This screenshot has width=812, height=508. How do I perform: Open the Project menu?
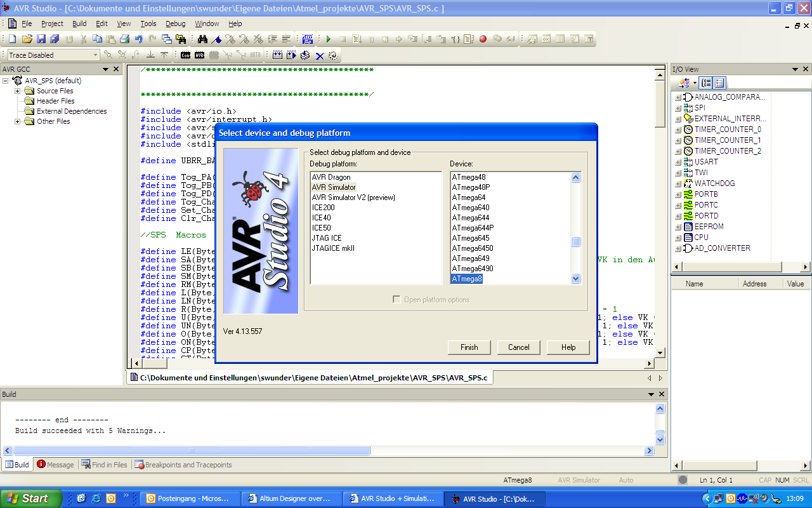pos(52,23)
